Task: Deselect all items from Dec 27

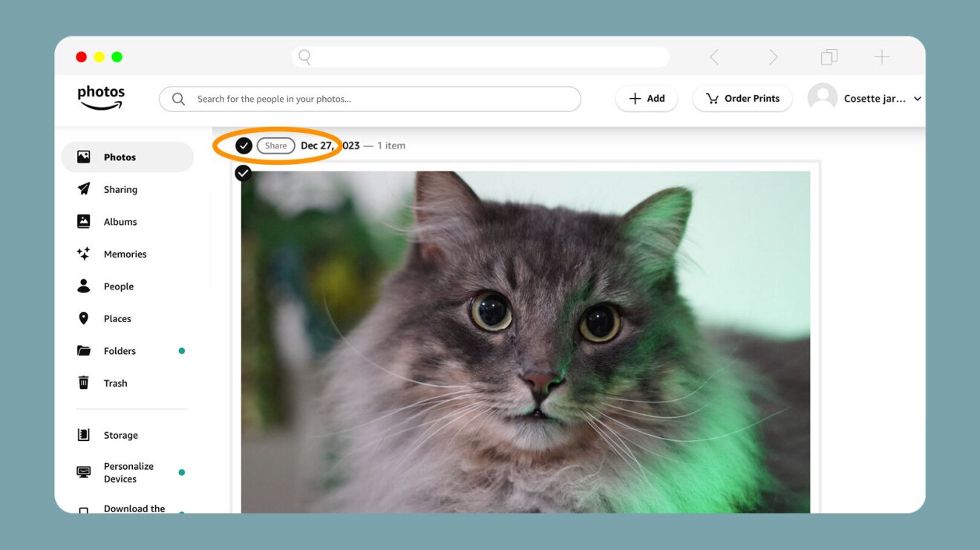Action: [244, 145]
